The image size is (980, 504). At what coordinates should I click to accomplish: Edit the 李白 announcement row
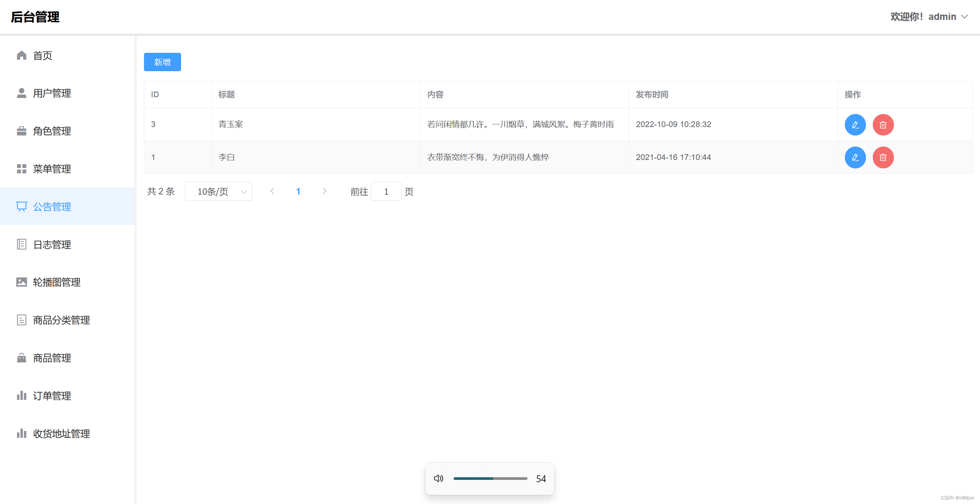pos(855,157)
